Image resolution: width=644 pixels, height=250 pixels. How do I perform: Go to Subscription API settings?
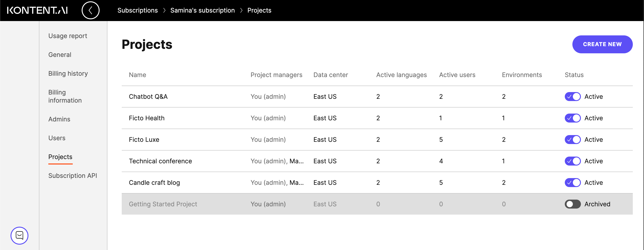click(x=73, y=175)
